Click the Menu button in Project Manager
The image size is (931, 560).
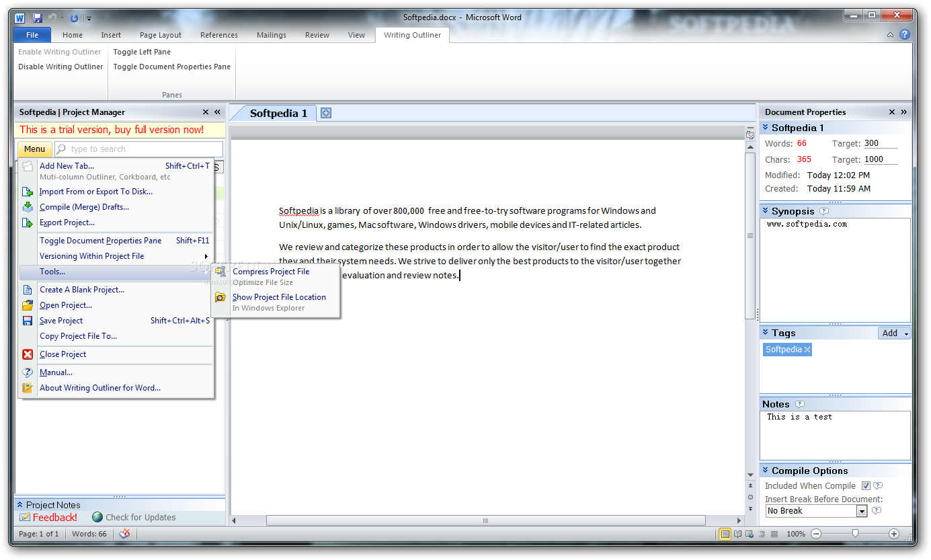tap(34, 149)
